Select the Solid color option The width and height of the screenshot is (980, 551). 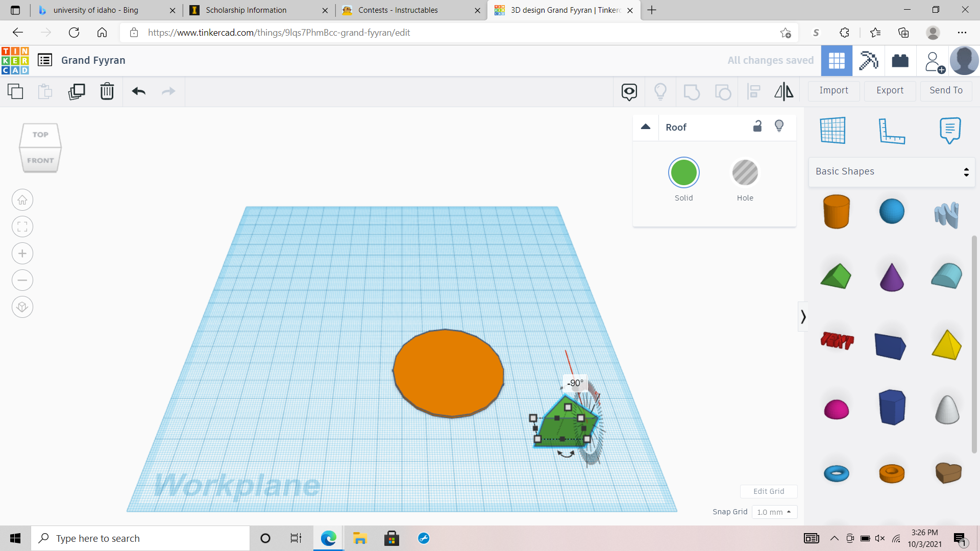[684, 172]
